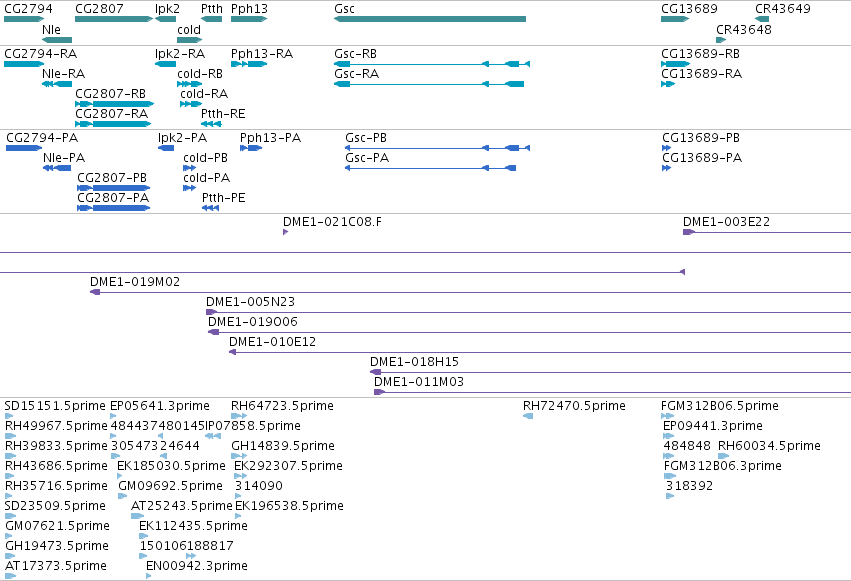
Task: Click the CG2794-PA protein bar
Action: pyautogui.click(x=24, y=148)
